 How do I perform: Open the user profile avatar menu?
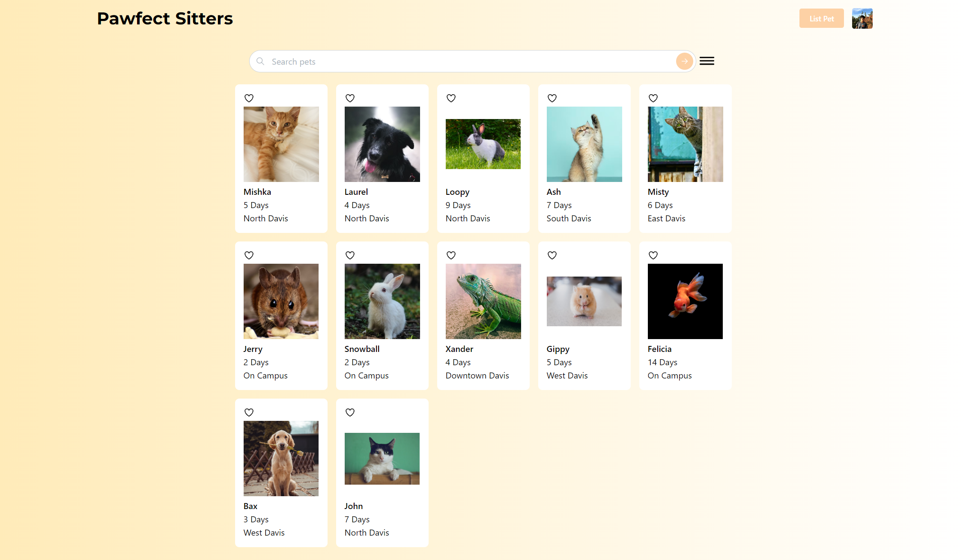862,18
